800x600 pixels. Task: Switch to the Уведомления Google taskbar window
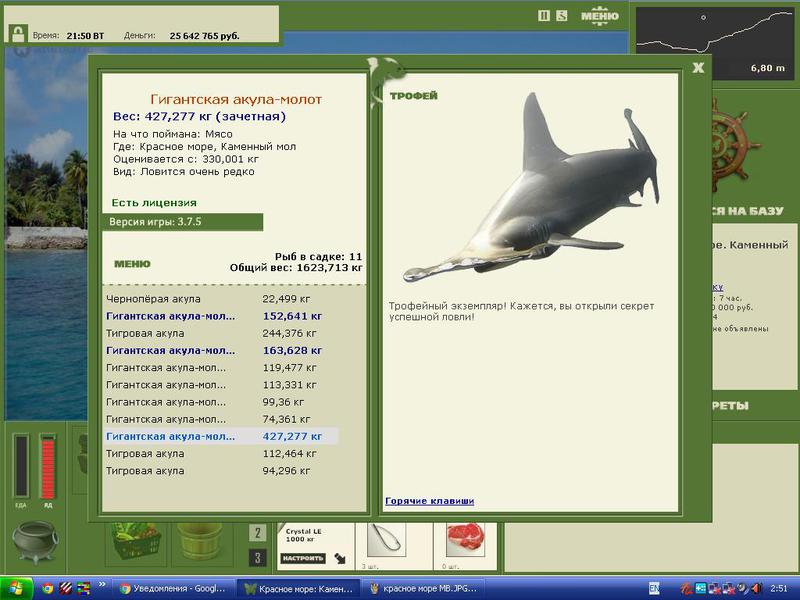point(174,589)
